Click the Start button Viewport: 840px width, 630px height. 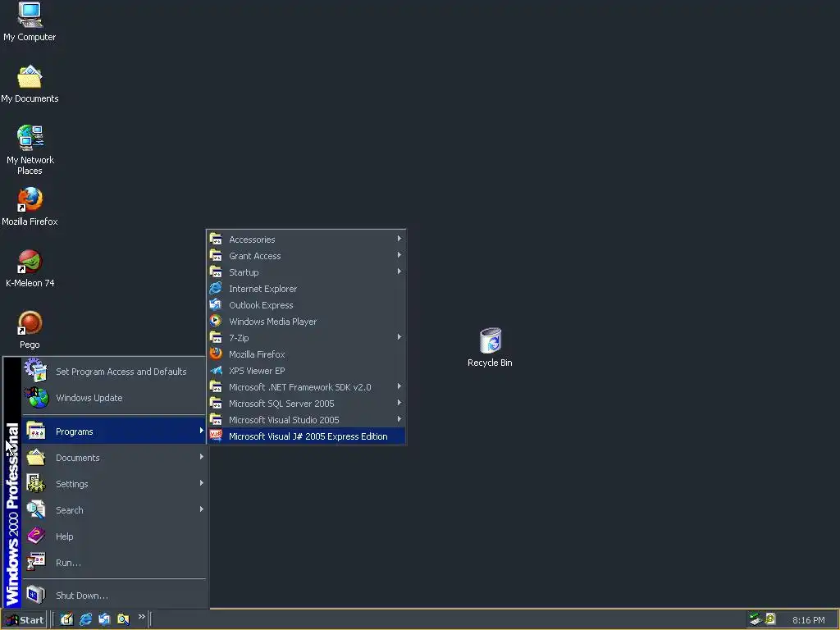coord(24,619)
